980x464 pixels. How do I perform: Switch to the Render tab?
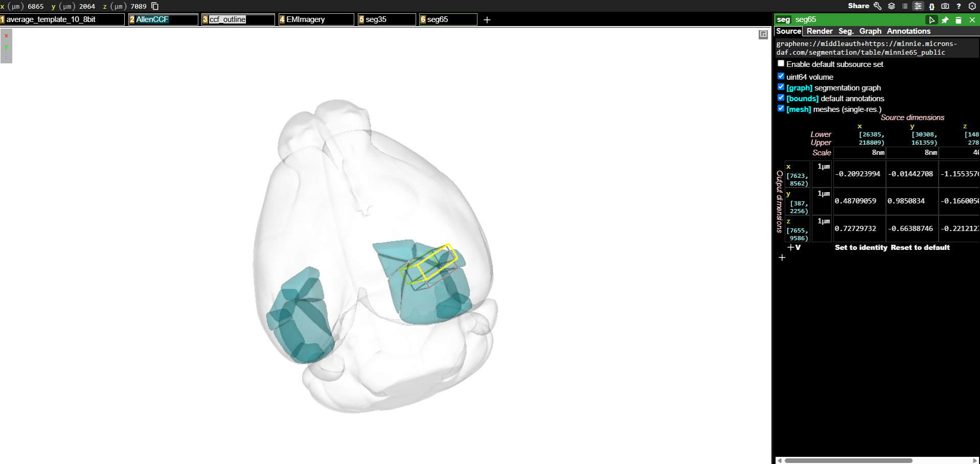coord(819,31)
